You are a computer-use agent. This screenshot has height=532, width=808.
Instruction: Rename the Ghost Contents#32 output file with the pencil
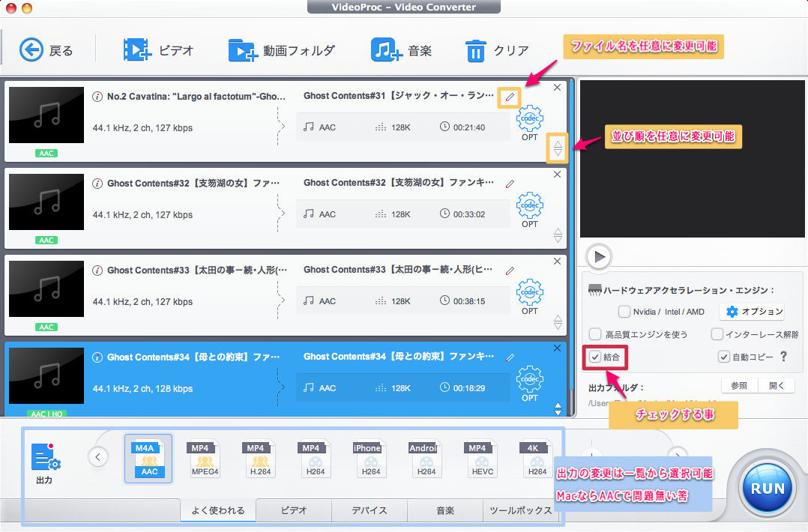[509, 184]
